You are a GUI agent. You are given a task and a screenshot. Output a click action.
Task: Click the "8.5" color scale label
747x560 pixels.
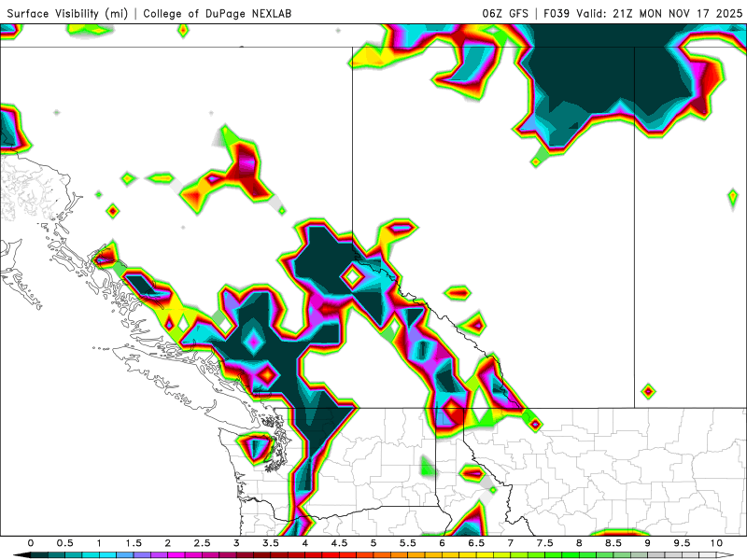coord(613,543)
